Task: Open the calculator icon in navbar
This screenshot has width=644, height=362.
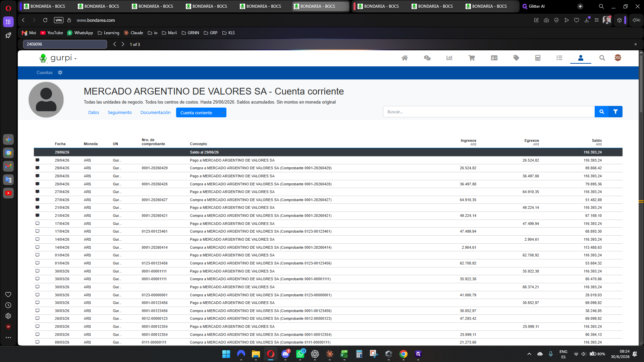Action: coord(538,58)
